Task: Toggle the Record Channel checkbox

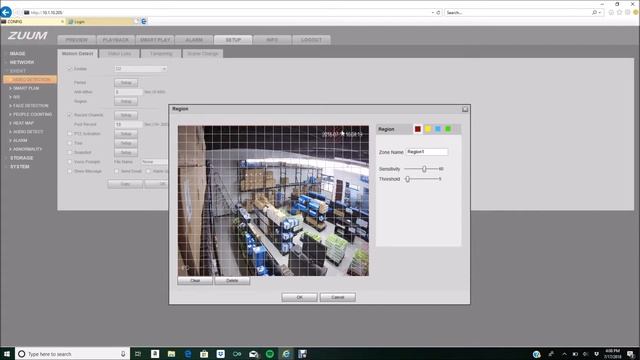Action: click(69, 115)
